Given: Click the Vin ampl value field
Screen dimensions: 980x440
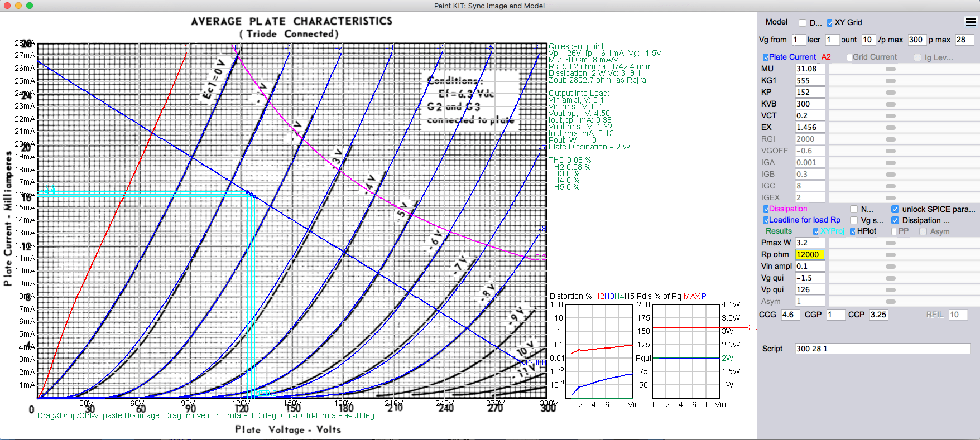Looking at the screenshot, I should [x=810, y=266].
